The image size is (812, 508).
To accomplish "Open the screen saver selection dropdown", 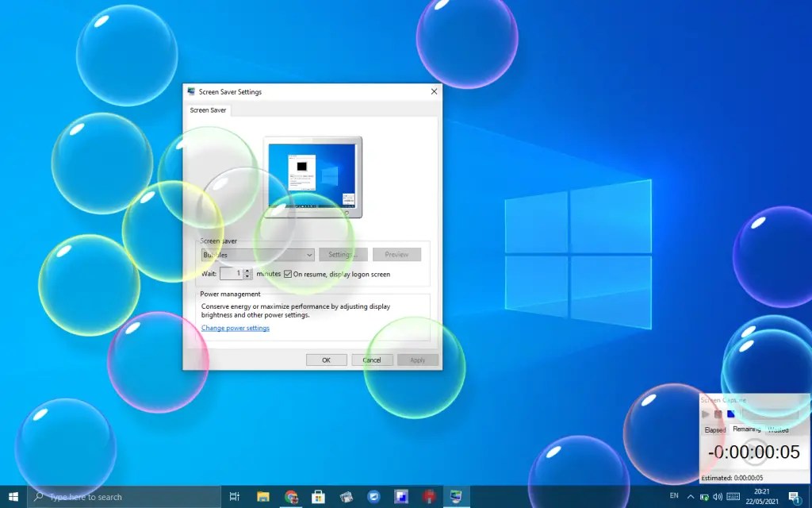I will click(x=310, y=255).
